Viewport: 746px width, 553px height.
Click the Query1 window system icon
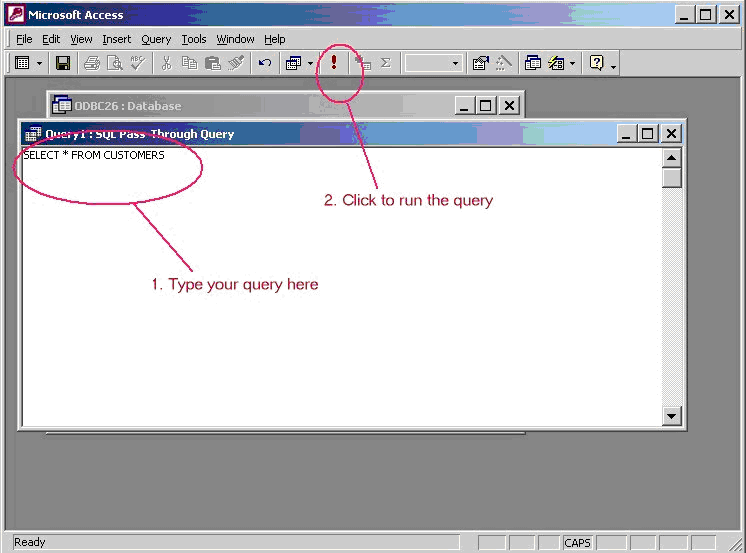point(32,134)
